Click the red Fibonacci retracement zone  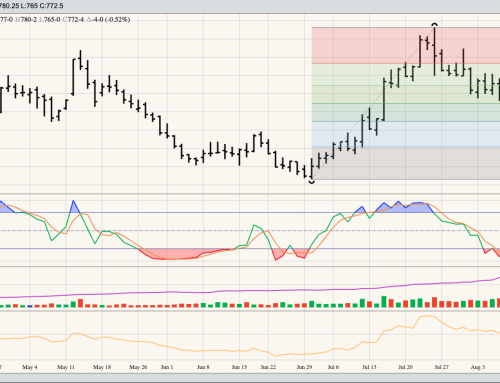tap(406, 46)
